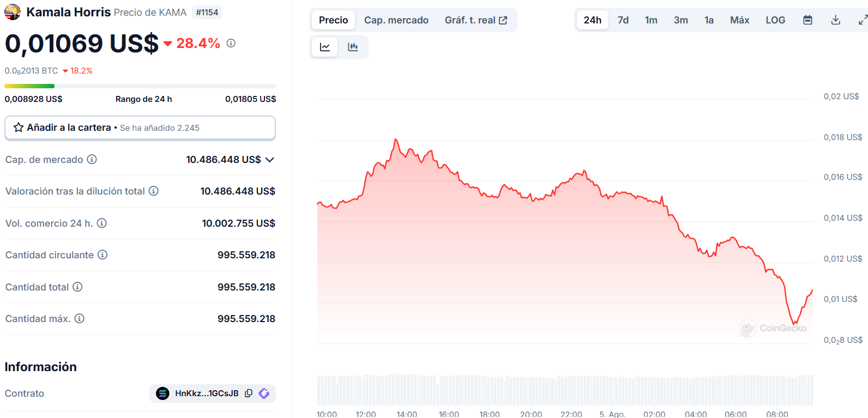The width and height of the screenshot is (868, 418).
Task: Click the 18.2% BTC change value
Action: pos(81,71)
